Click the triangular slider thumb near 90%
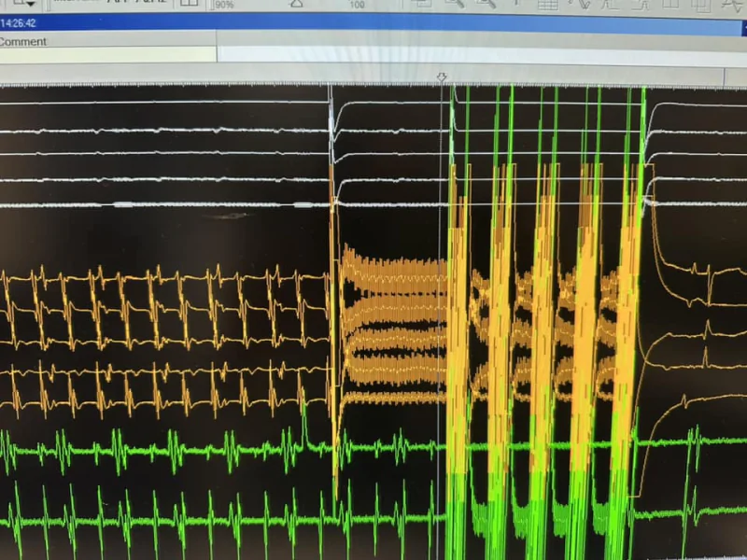 click(296, 4)
